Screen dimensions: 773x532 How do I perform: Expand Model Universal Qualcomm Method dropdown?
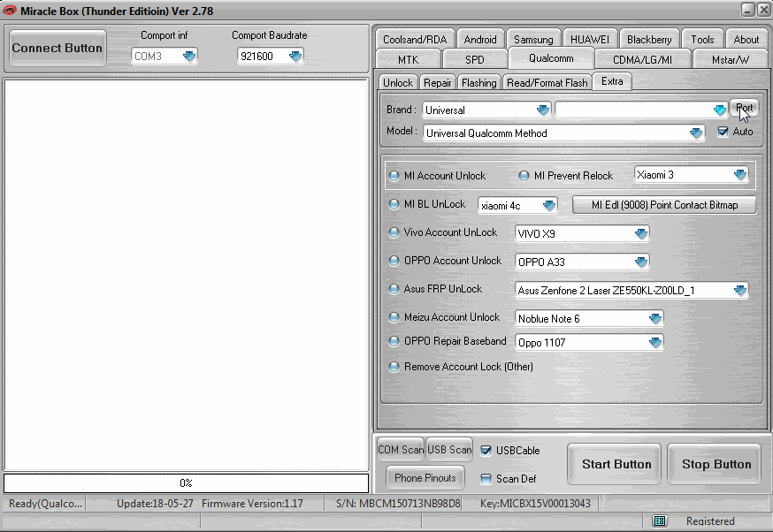point(695,133)
